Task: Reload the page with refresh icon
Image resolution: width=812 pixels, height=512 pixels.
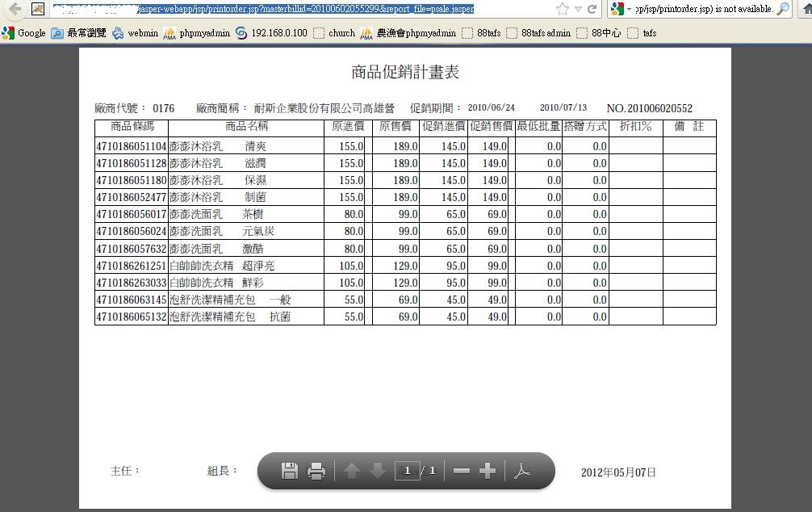Action: click(593, 9)
